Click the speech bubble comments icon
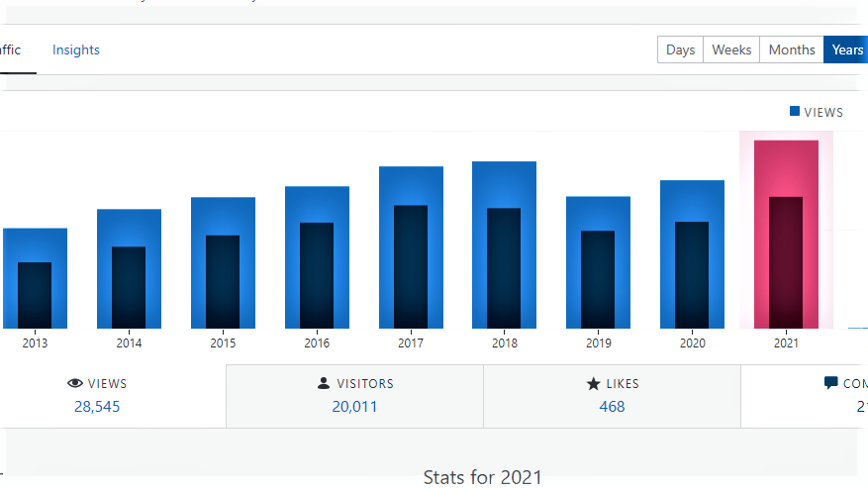The height and width of the screenshot is (489, 868). [x=831, y=383]
